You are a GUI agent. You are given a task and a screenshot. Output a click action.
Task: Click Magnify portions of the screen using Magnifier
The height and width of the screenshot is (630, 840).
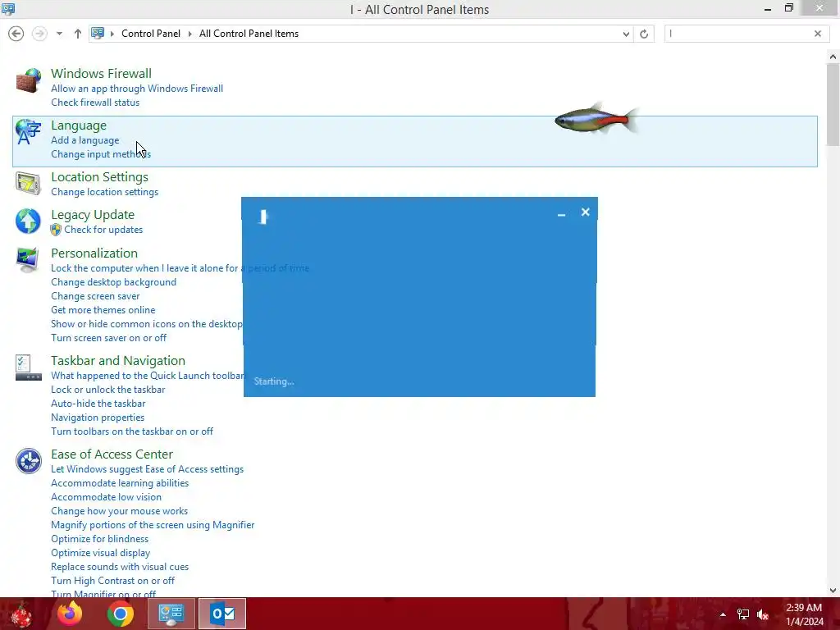(153, 524)
